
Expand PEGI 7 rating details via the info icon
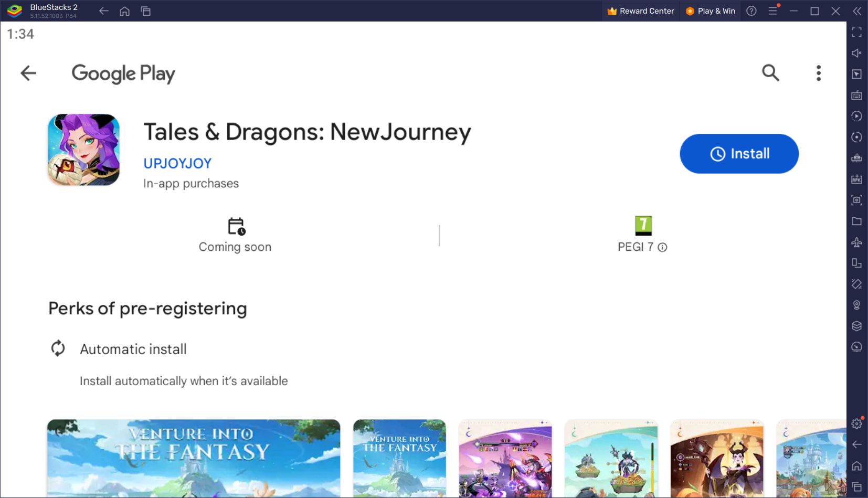[662, 247]
